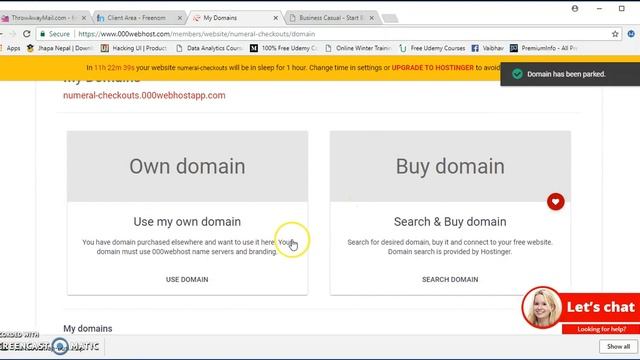The image size is (640, 360).
Task: Open the Facebook Vaibhav bookmark
Action: (488, 48)
